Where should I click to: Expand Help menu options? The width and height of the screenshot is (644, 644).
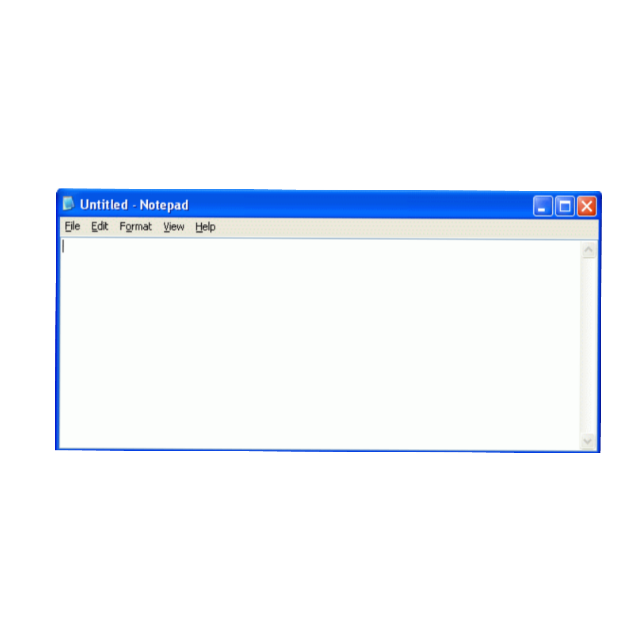[207, 226]
